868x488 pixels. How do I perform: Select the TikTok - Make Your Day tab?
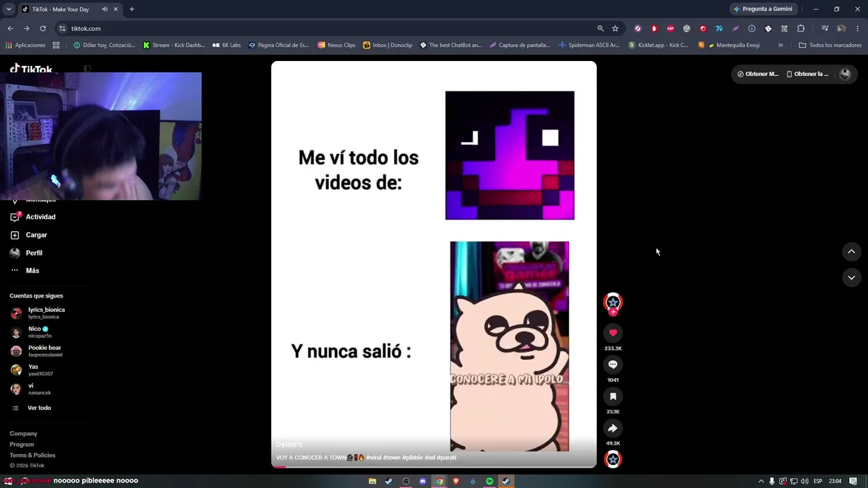(70, 9)
